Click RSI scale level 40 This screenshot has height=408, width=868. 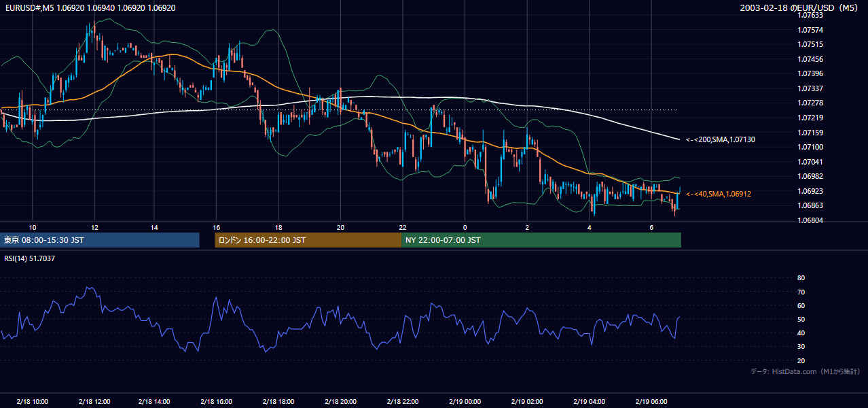click(801, 333)
